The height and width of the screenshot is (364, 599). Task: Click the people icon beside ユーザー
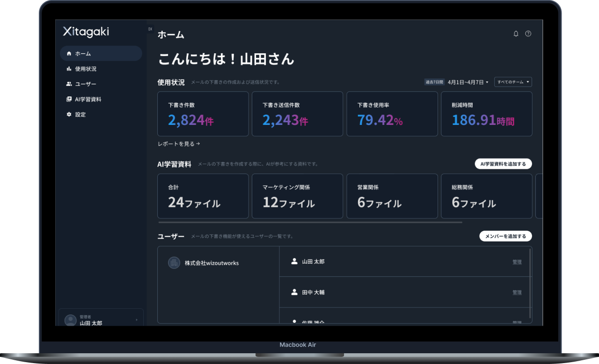pyautogui.click(x=69, y=84)
